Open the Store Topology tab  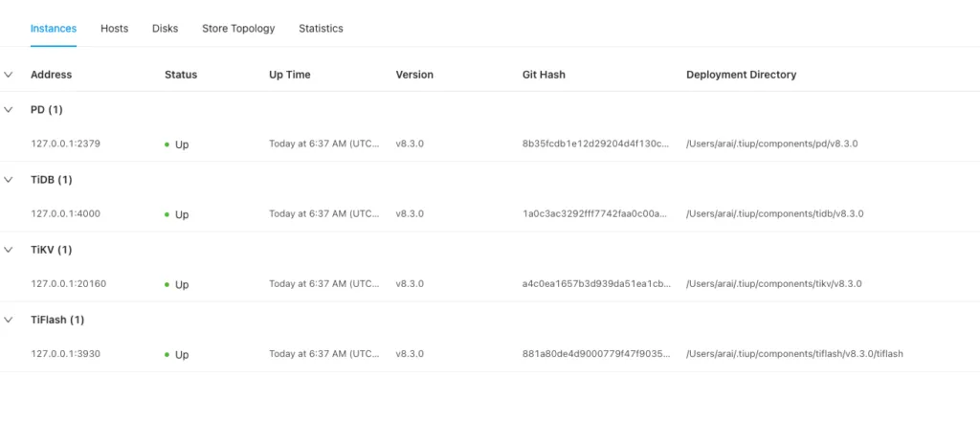[238, 29]
